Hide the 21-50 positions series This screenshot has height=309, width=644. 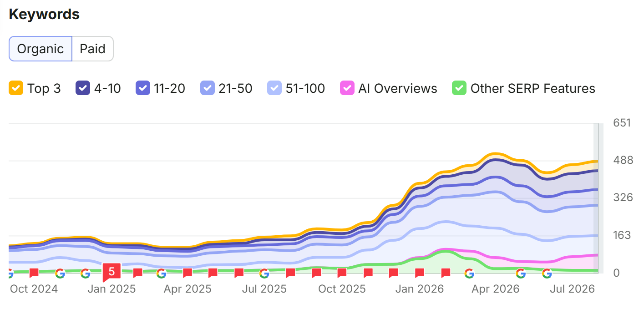point(207,88)
